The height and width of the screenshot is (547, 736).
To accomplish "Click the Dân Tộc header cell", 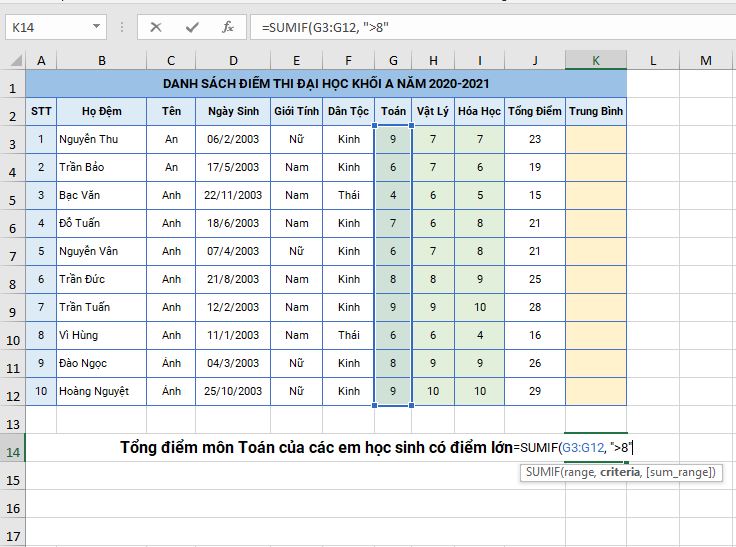I will click(349, 112).
